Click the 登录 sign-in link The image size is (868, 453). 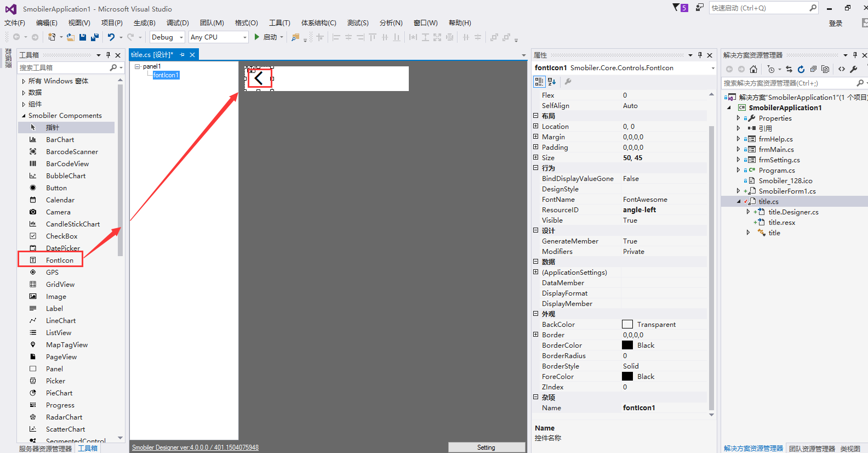click(x=836, y=23)
